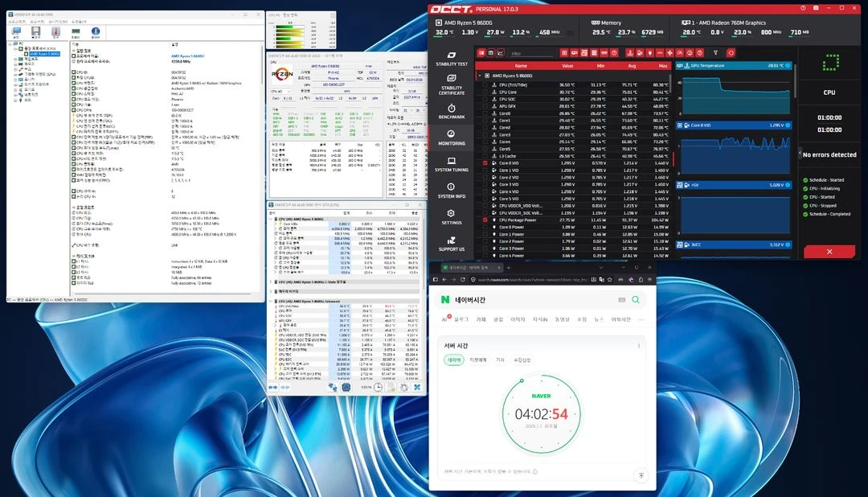Click OCCT filter funnel icon
Screen dimensions: 868x497
tap(715, 52)
